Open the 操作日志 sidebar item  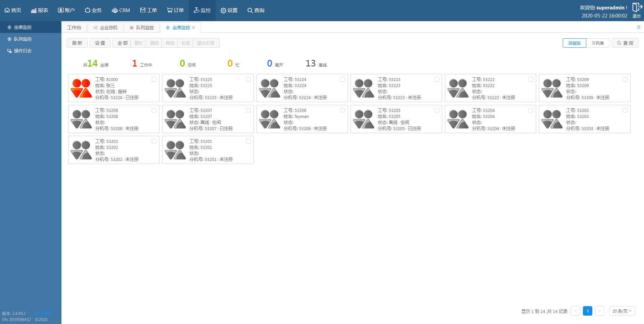tap(22, 51)
